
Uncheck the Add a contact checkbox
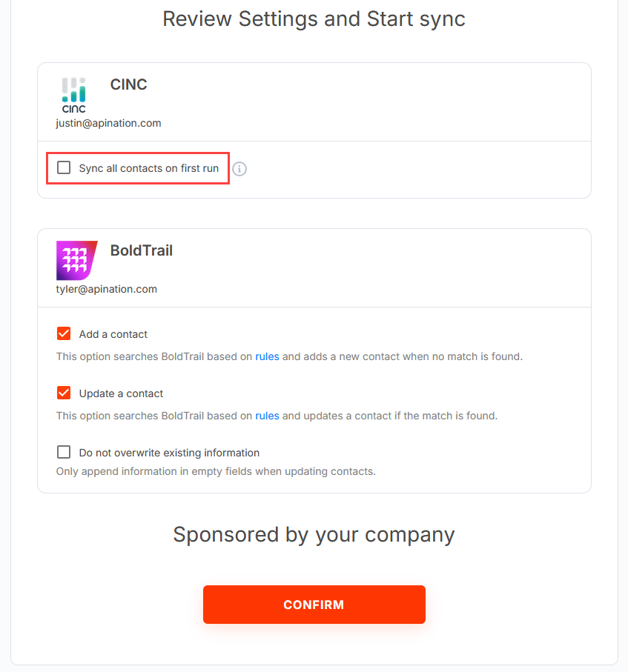pyautogui.click(x=64, y=333)
